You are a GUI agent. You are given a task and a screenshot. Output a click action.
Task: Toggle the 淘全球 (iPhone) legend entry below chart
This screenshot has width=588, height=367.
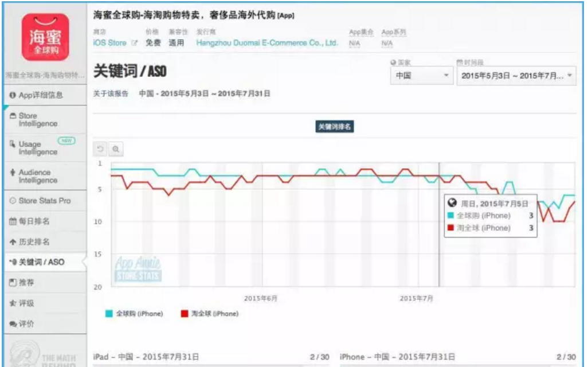[210, 314]
